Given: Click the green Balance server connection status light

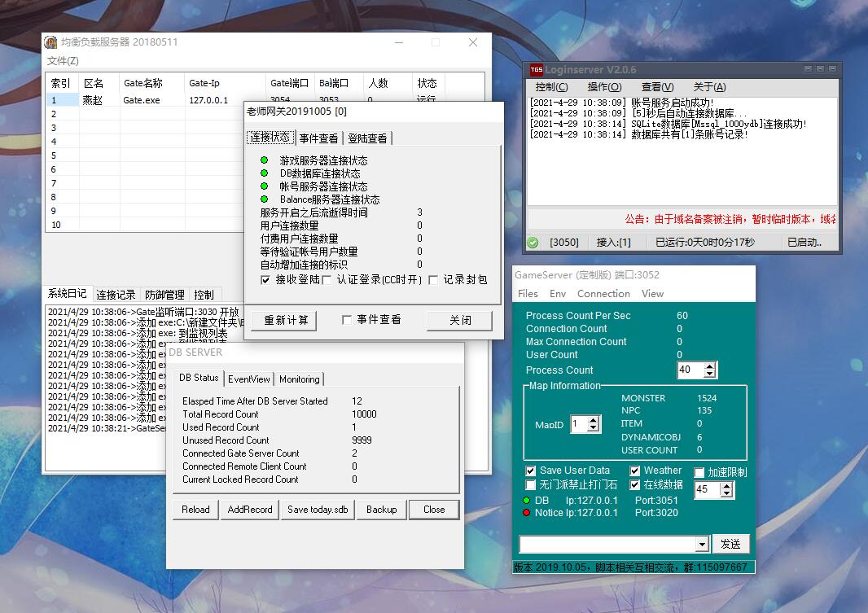Looking at the screenshot, I should (264, 199).
